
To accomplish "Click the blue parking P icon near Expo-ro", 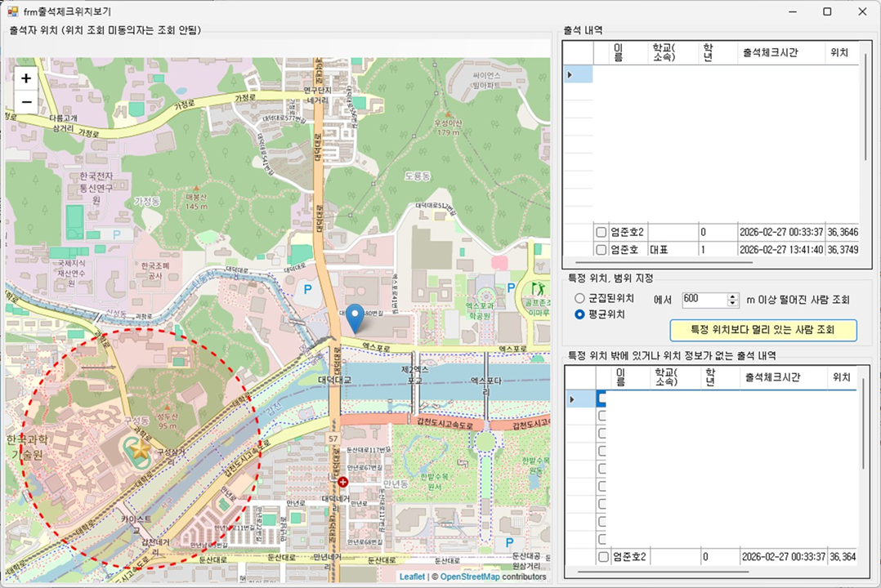I will [308, 289].
